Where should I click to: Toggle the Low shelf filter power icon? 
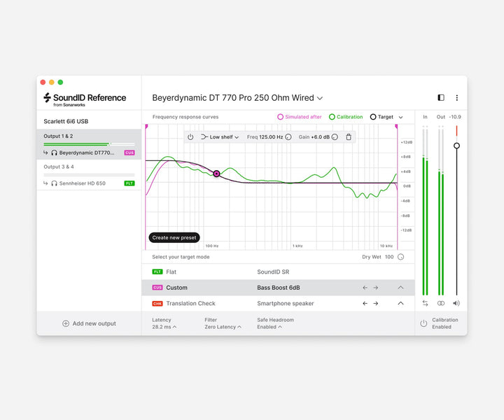pyautogui.click(x=190, y=137)
